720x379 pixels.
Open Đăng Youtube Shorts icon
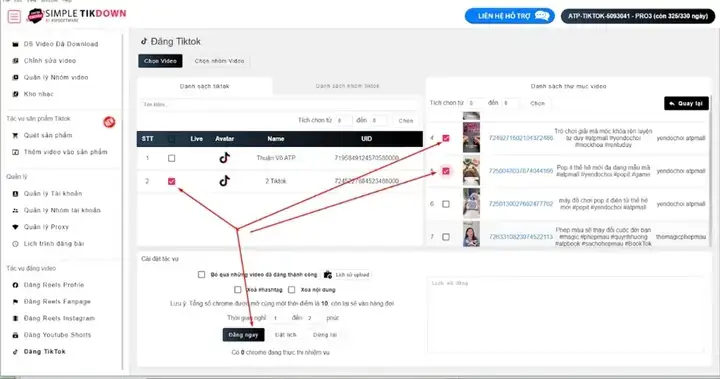pyautogui.click(x=15, y=335)
